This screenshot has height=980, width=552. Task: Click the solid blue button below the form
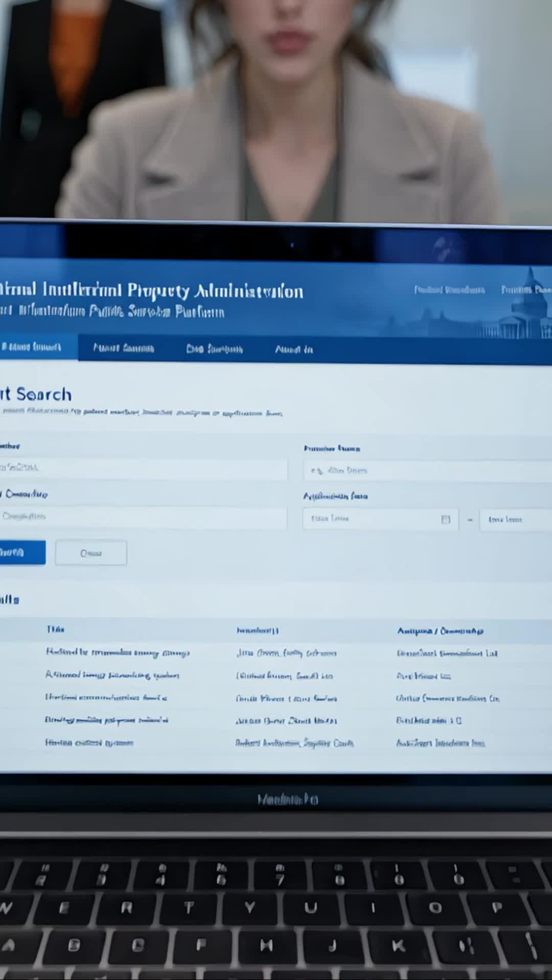(22, 552)
